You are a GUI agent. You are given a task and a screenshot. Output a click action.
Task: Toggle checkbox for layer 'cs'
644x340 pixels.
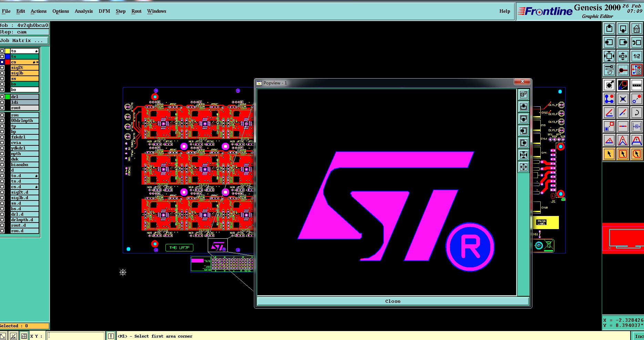click(2, 62)
